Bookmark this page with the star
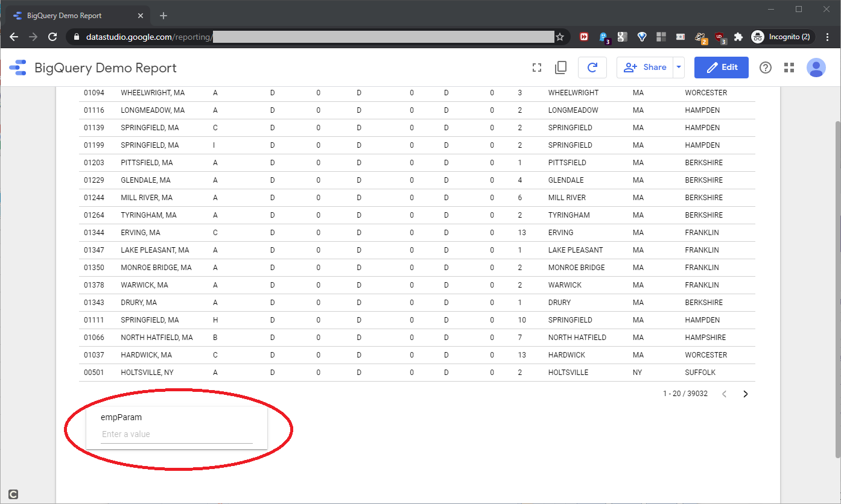The width and height of the screenshot is (841, 504). 560,37
